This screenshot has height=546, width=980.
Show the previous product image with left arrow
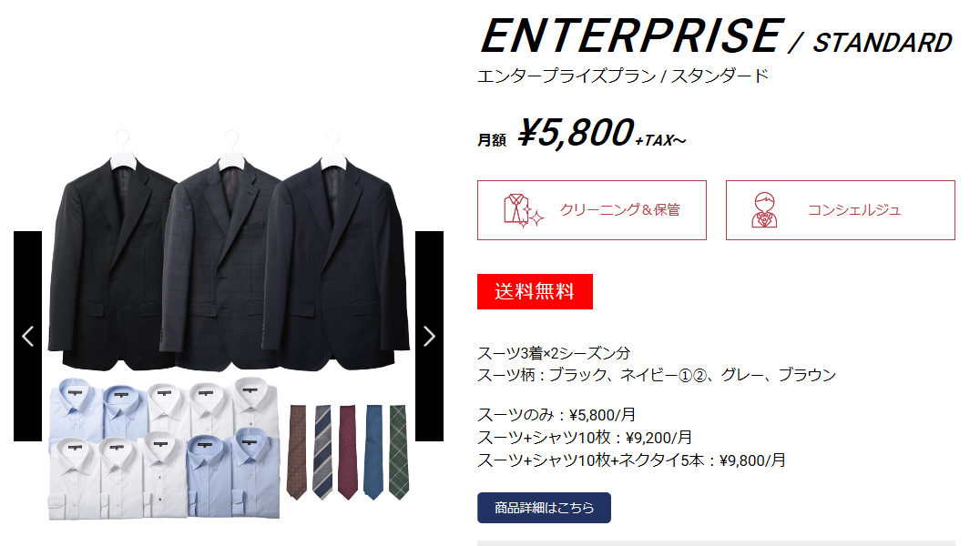click(x=27, y=336)
